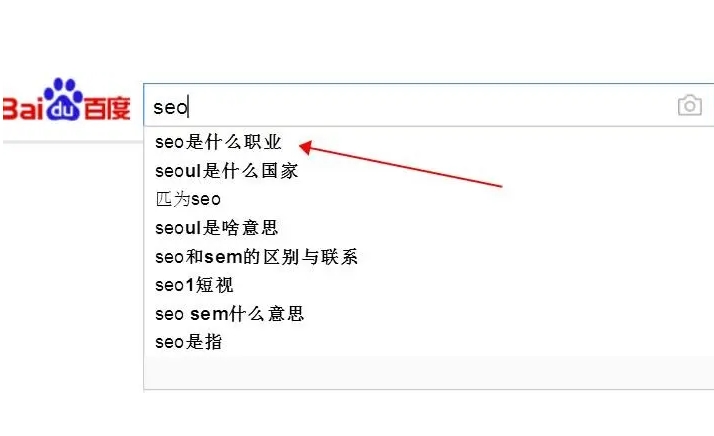The height and width of the screenshot is (436, 714).
Task: Open suggestion "seo和sem的区别与联系"
Action: [256, 257]
